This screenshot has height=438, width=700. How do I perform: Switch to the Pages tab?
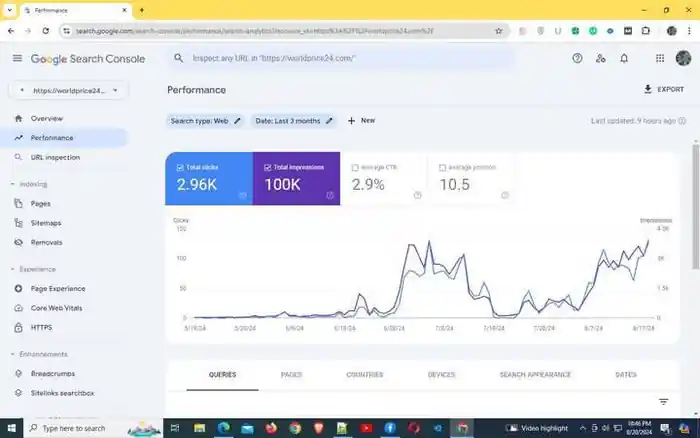pos(292,375)
